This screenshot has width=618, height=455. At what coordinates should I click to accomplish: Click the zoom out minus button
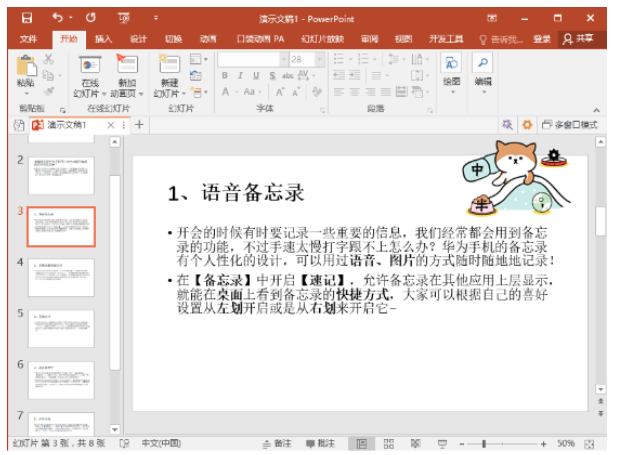[462, 444]
